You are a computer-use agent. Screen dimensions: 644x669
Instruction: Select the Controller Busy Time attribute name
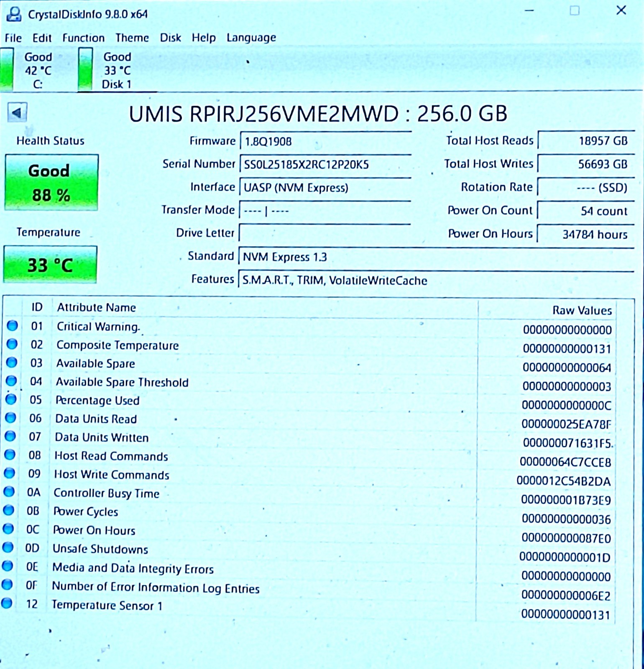point(107,493)
